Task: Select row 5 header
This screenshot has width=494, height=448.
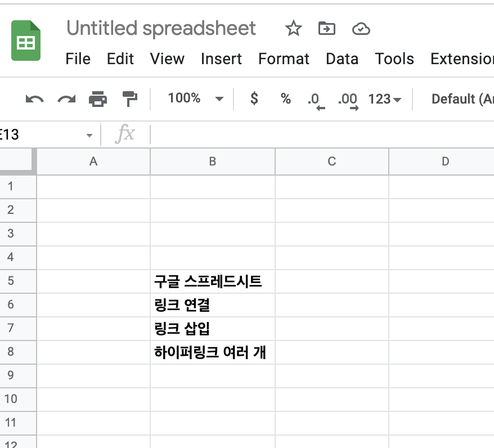Action: click(18, 281)
